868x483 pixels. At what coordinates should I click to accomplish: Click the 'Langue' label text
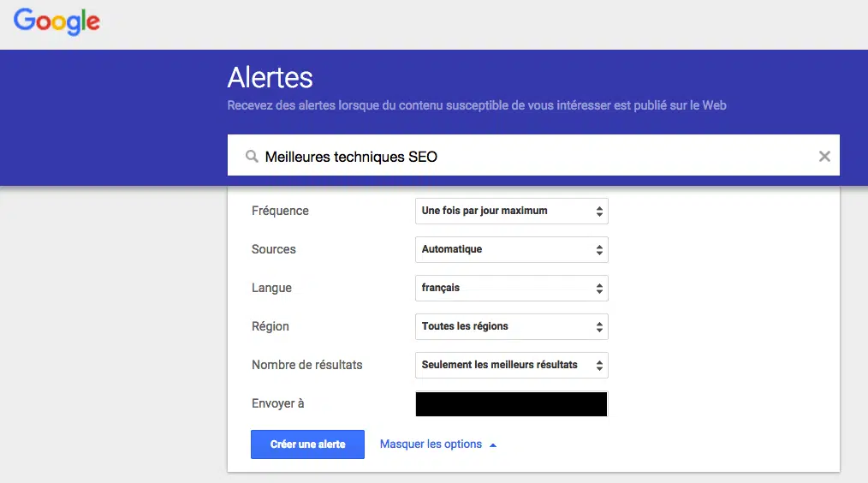coord(271,288)
